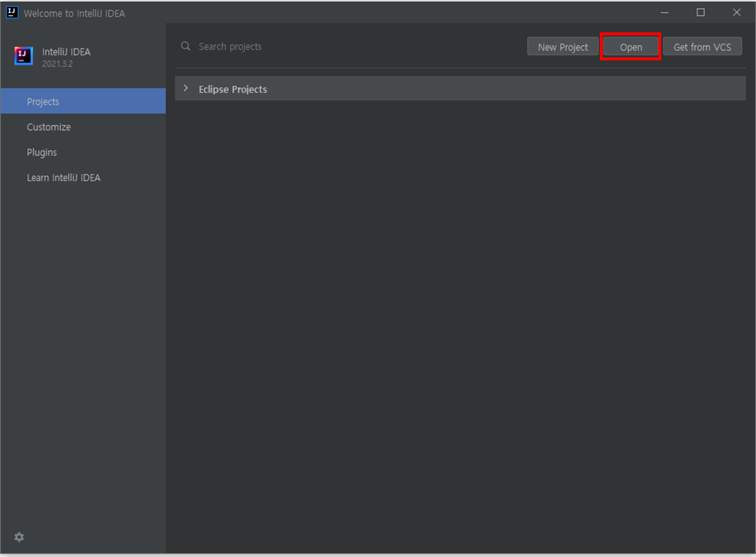Expand the Eclipse Projects group
This screenshot has width=756, height=557.
[x=186, y=88]
